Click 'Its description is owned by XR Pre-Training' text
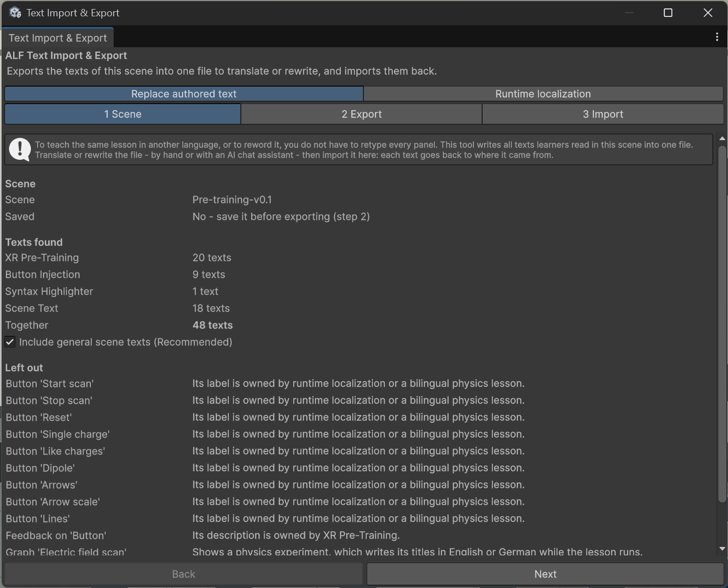The image size is (728, 588). (296, 536)
